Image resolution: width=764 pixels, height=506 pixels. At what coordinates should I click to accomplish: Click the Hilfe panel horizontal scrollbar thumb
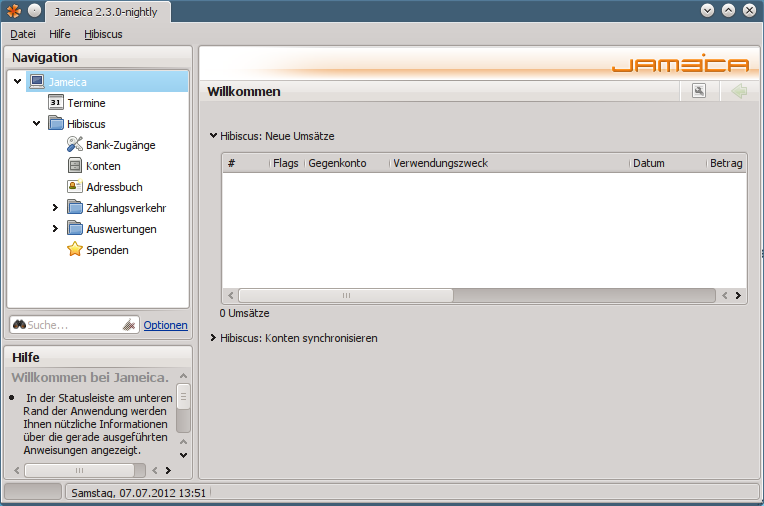[79, 470]
